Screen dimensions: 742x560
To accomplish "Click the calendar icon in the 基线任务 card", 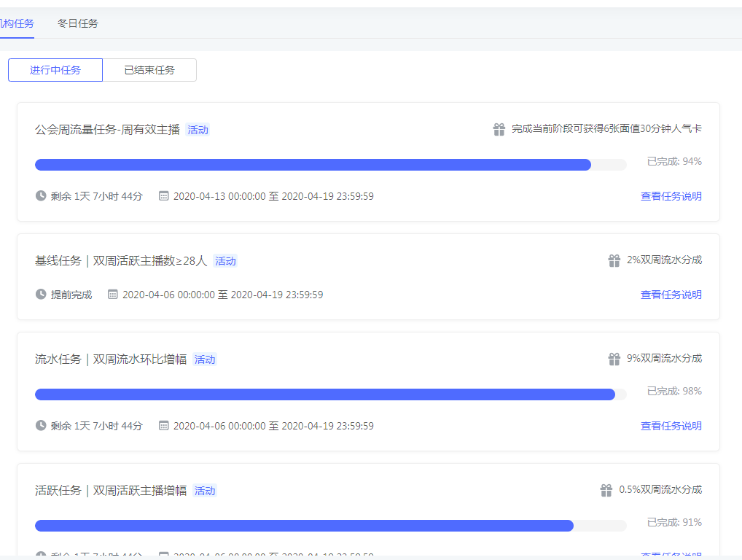I will coord(112,295).
